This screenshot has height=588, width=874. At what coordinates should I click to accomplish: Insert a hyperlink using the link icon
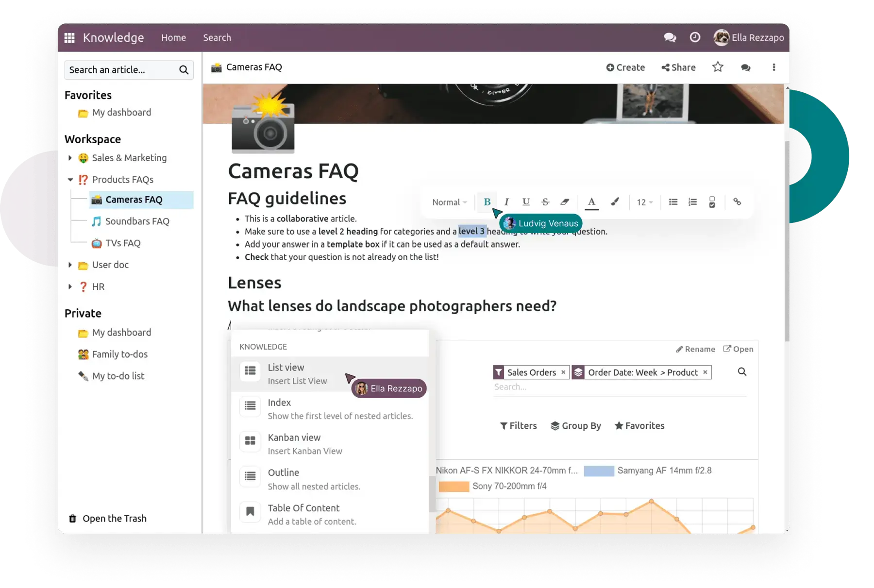pos(738,202)
